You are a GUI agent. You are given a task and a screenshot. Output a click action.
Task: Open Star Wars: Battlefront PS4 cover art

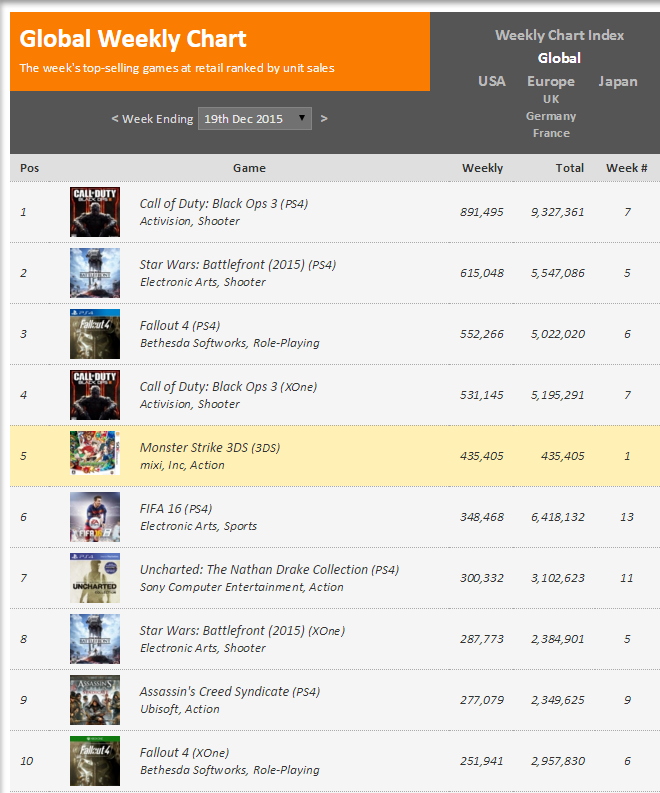click(x=95, y=273)
